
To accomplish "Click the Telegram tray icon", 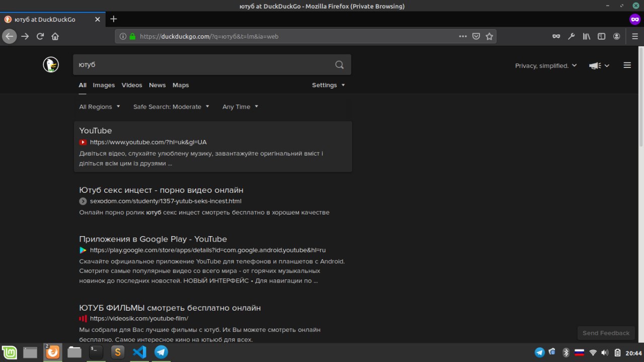I will (x=539, y=352).
